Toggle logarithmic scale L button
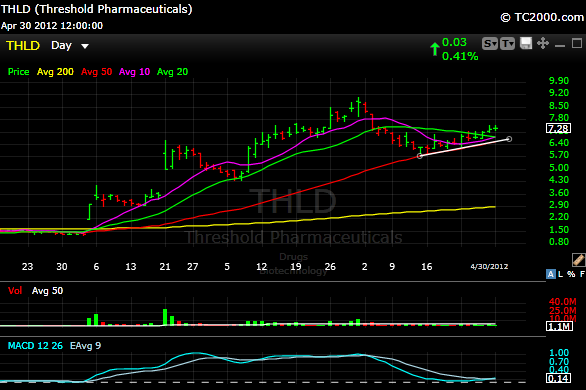The image size is (586, 390). coord(560,274)
